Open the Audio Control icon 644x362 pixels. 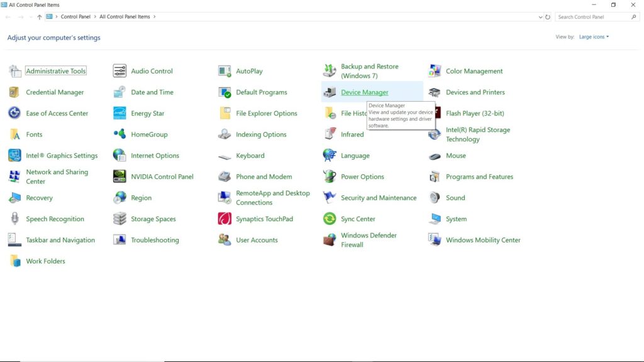(x=119, y=71)
